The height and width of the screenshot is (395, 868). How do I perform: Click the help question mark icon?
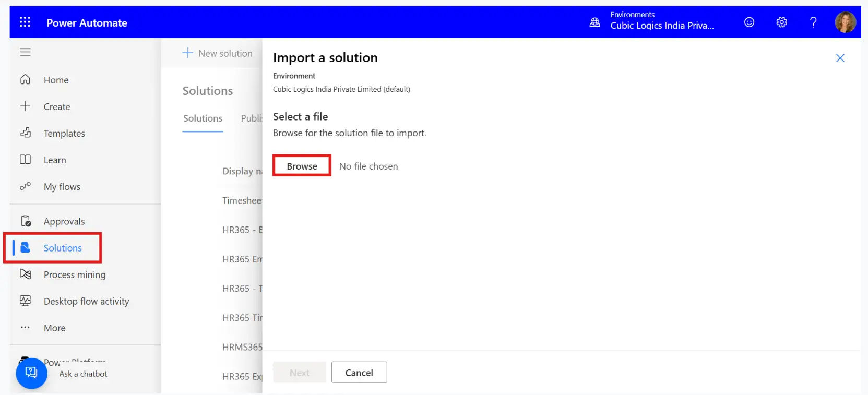pyautogui.click(x=813, y=22)
